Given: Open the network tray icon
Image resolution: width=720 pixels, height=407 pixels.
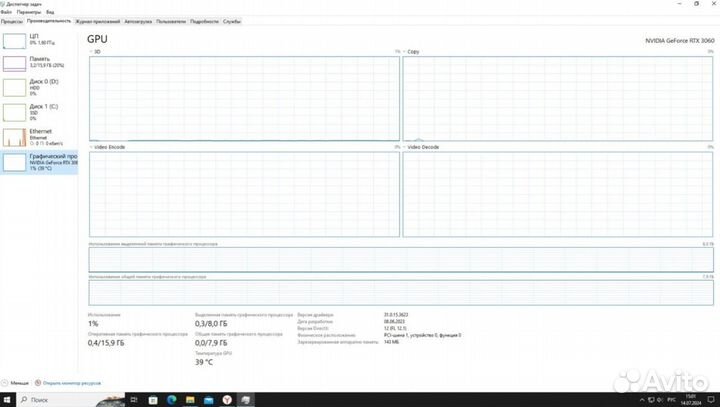Looking at the screenshot, I should [651, 400].
